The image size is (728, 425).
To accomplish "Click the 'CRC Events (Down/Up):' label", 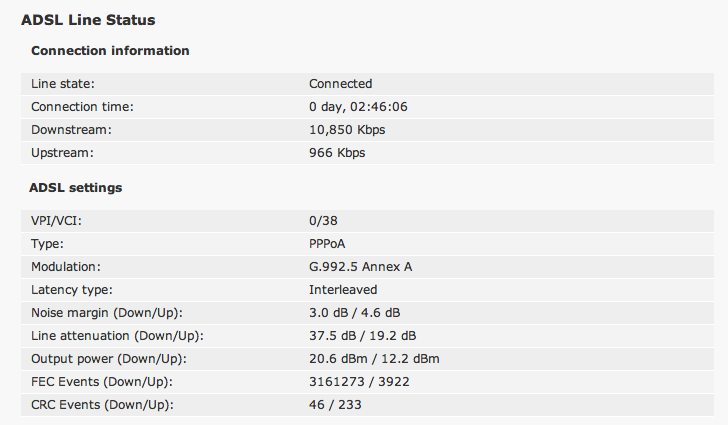I will (x=102, y=405).
